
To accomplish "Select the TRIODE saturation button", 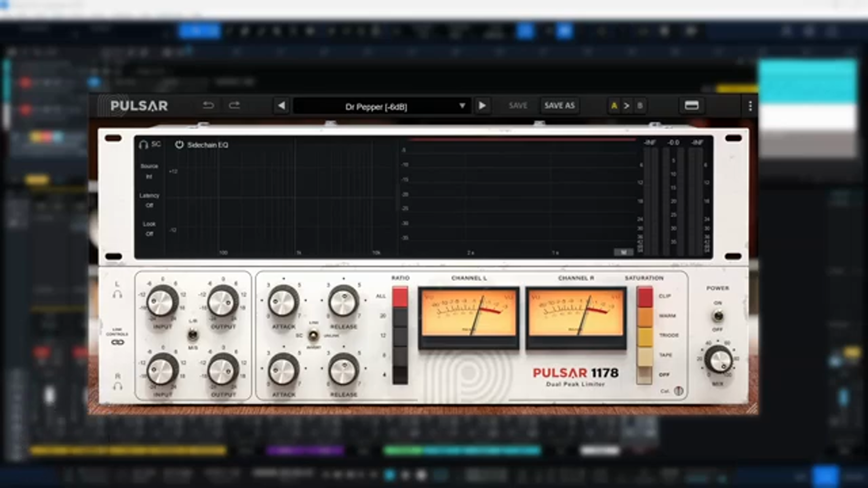I will 645,336.
